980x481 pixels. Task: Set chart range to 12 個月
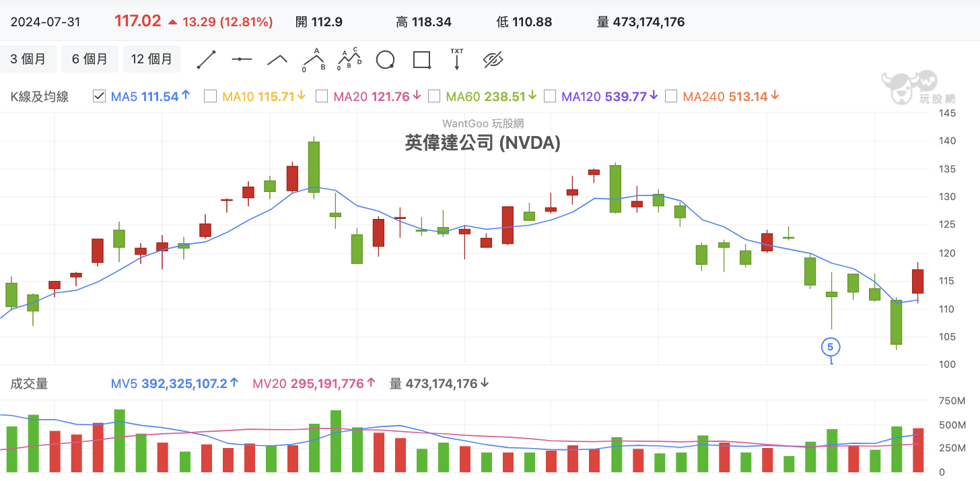[151, 59]
